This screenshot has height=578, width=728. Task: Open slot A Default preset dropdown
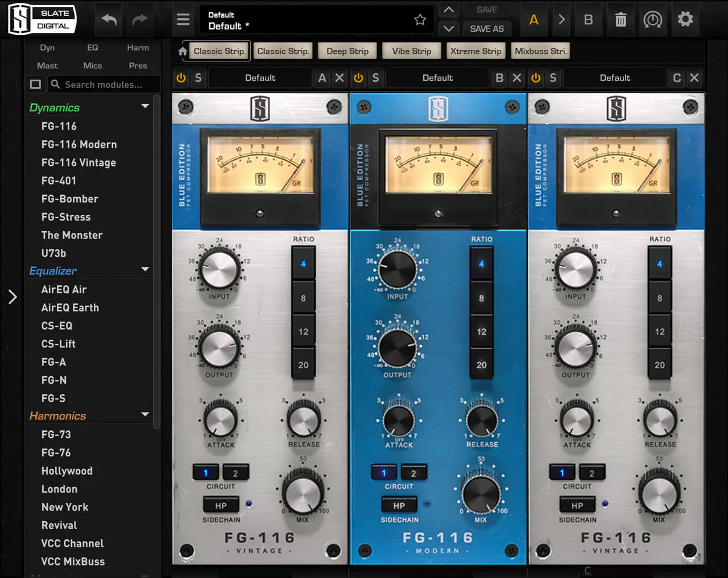tap(260, 78)
